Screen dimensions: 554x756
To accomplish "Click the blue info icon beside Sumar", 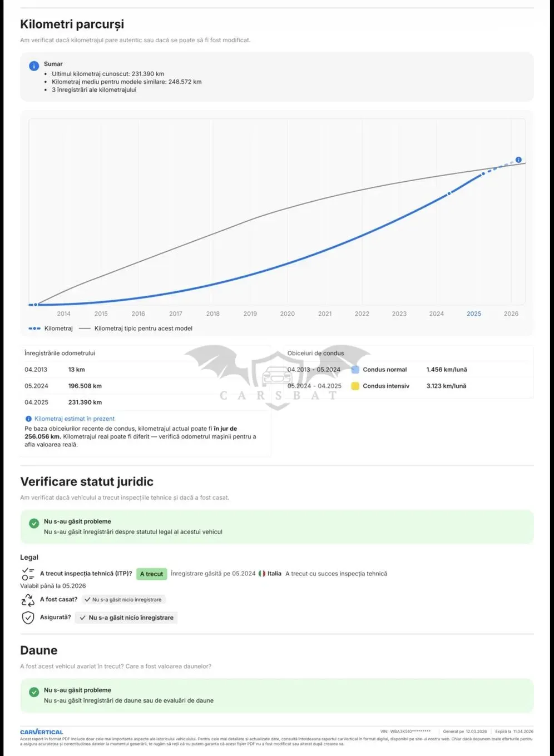I will coord(34,66).
